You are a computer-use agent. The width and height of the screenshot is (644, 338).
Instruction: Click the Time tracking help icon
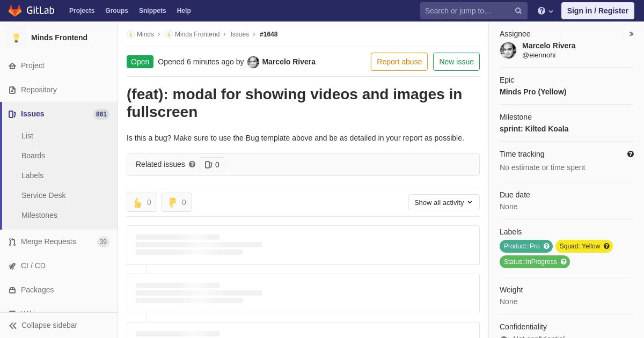tap(631, 154)
